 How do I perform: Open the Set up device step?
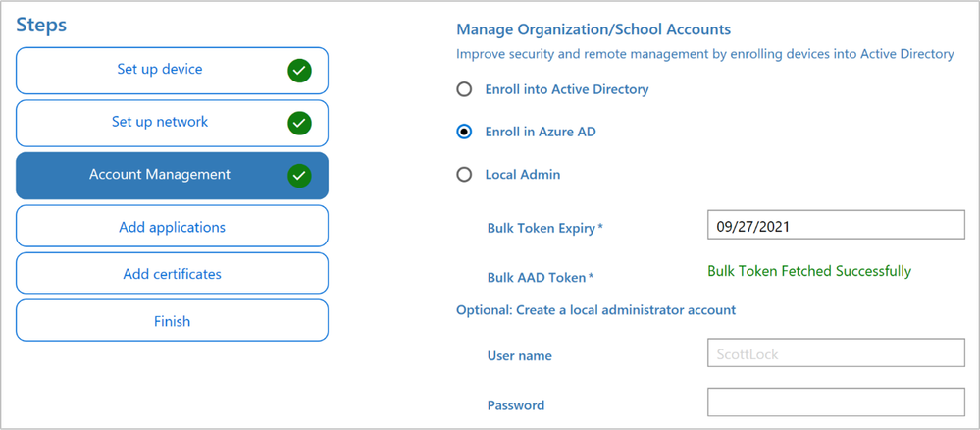click(172, 71)
